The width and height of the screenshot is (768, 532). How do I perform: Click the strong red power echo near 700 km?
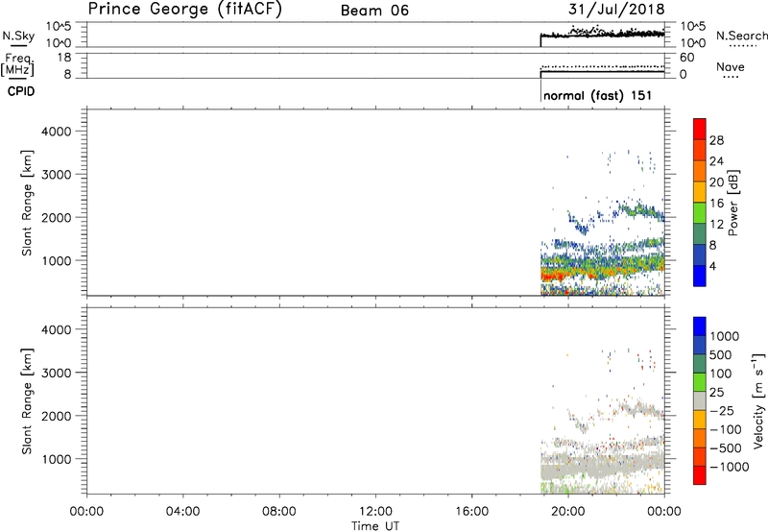point(556,276)
